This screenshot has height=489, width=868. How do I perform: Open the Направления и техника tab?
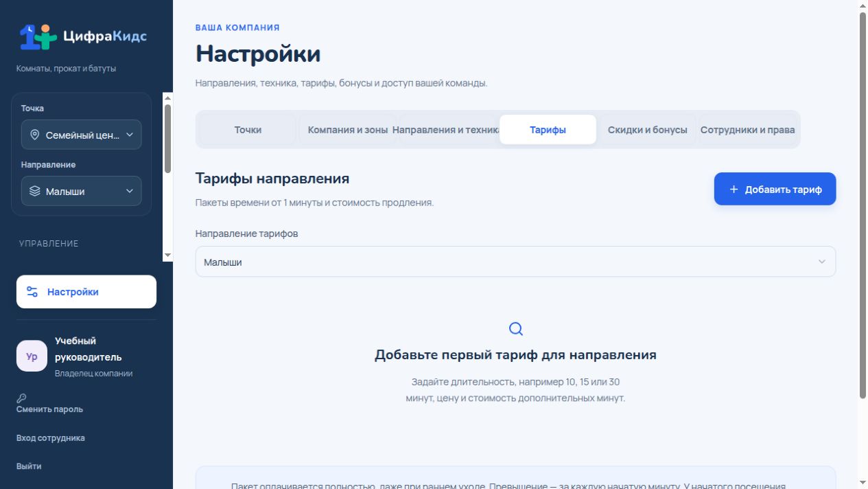pos(447,130)
